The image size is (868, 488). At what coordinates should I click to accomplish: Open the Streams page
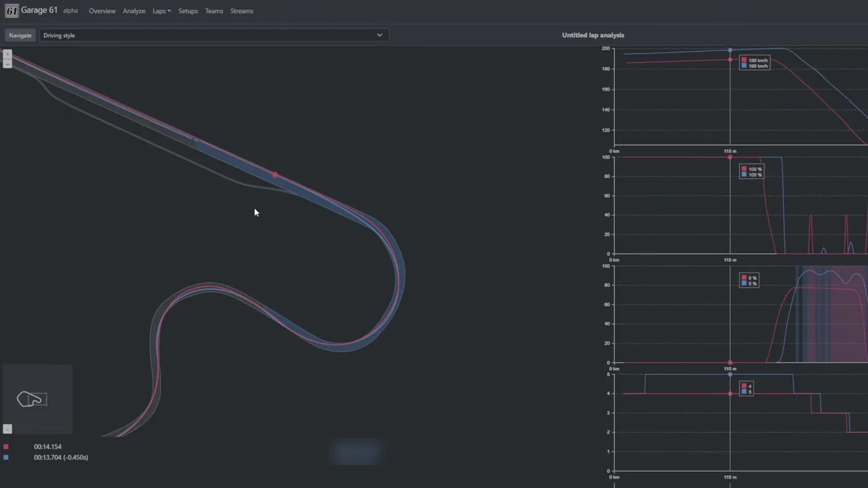pos(242,11)
